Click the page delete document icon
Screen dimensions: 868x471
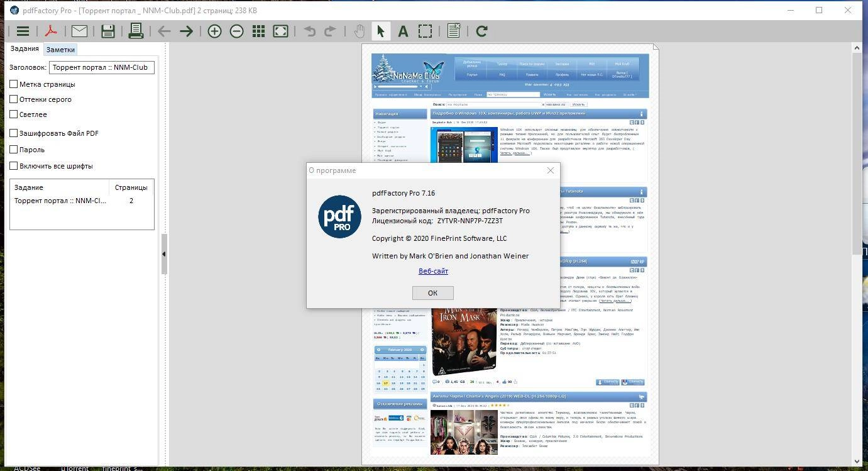coord(453,31)
